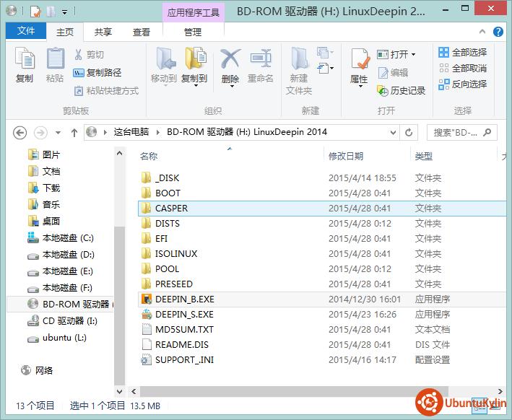The height and width of the screenshot is (420, 512).
Task: Select the CASPER folder
Action: point(321,209)
